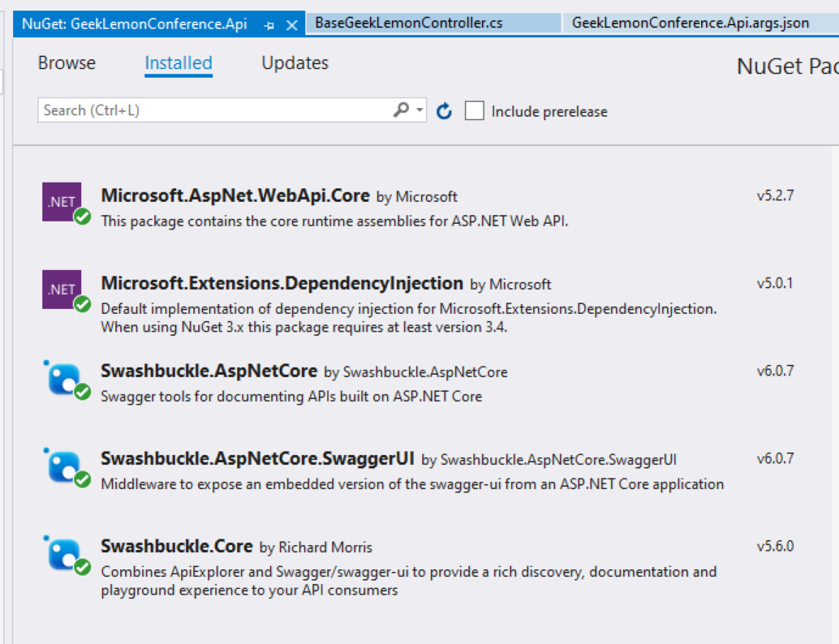Click version v6.0.7 of Swashbuckle.AspNetCore
The width and height of the screenshot is (839, 644).
pyautogui.click(x=775, y=371)
